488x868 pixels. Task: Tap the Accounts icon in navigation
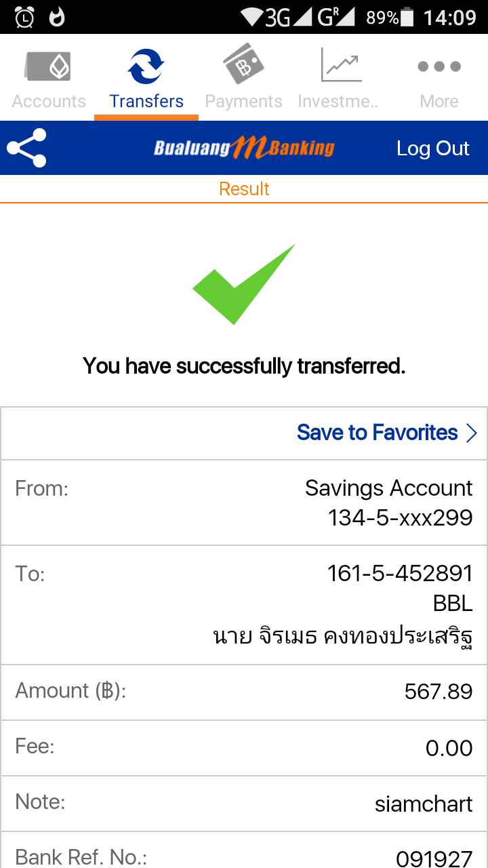click(x=49, y=66)
